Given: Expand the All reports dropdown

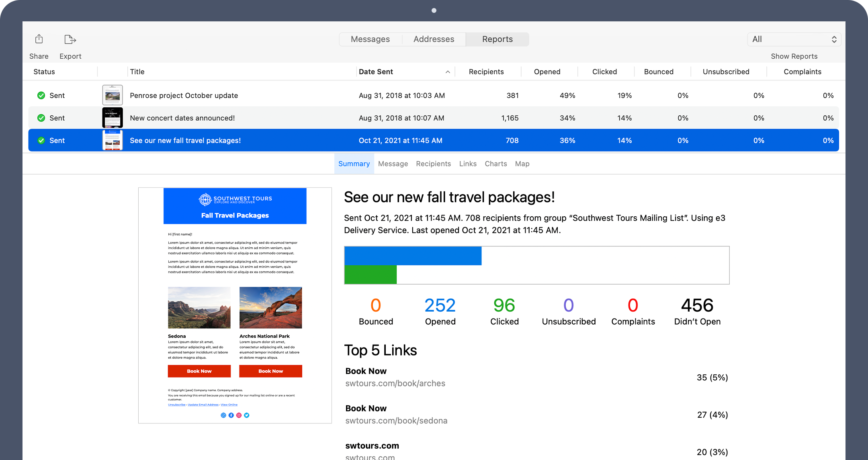Looking at the screenshot, I should pyautogui.click(x=786, y=39).
